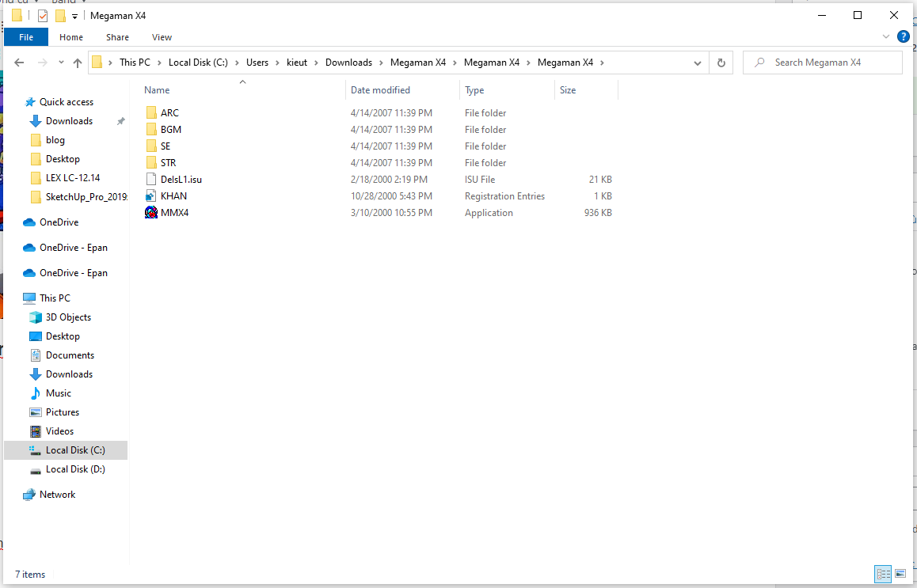917x588 pixels.
Task: Open Documents in the navigation pane
Action: [62, 355]
